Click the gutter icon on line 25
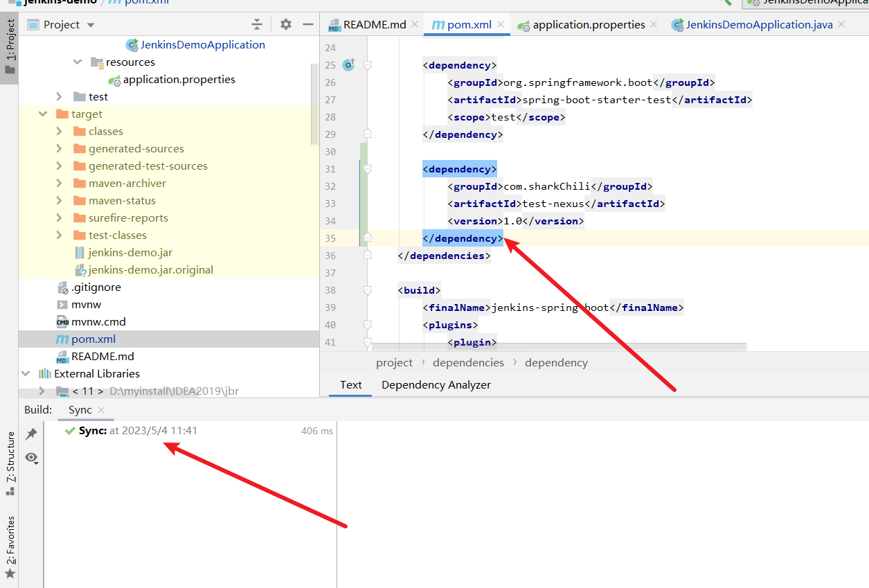Screen dimensions: 869x588 [348, 65]
